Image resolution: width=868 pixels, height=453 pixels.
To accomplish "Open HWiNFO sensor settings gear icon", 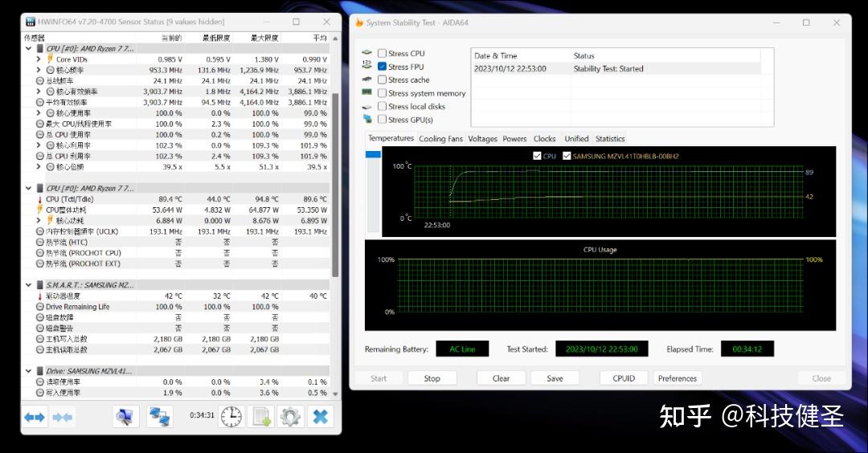I will [290, 417].
